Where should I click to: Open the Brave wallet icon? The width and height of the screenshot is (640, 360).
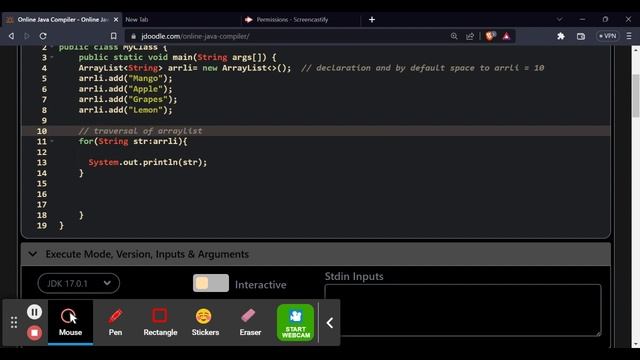click(581, 36)
